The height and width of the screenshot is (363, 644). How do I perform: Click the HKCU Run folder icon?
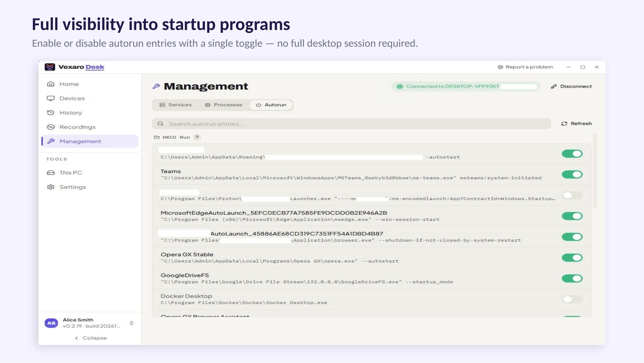(x=157, y=137)
